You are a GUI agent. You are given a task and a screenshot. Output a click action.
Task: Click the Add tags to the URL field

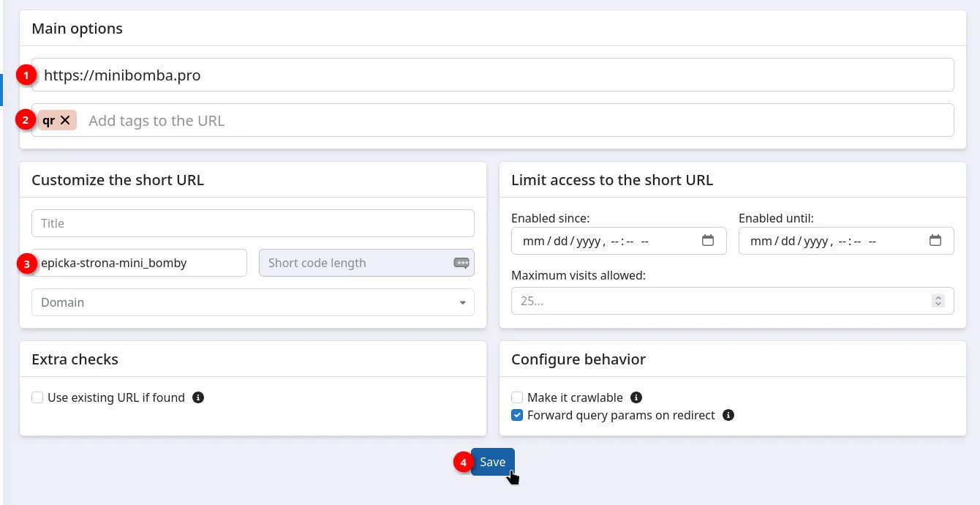(x=512, y=121)
